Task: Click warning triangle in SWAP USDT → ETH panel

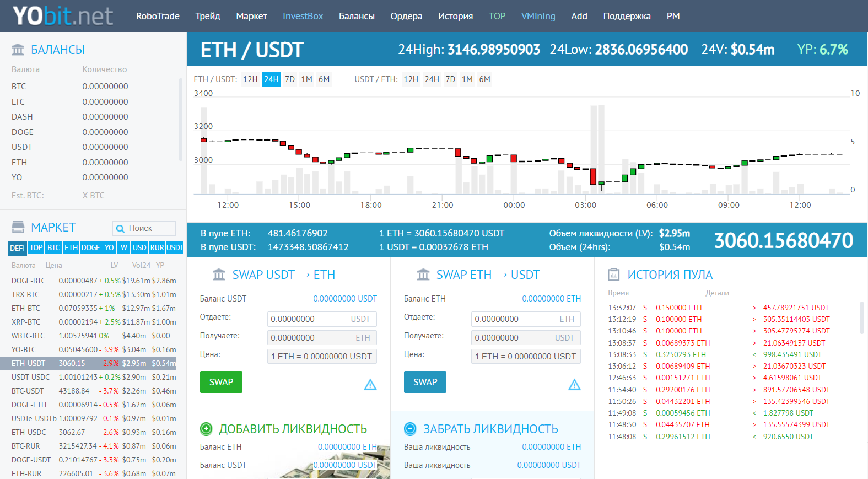Action: (x=370, y=384)
